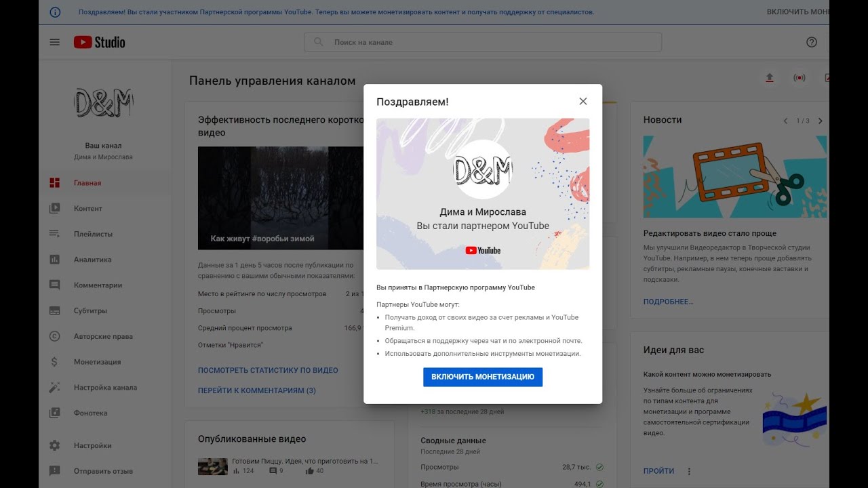This screenshot has width=868, height=488.
Task: Click the green check next to 494,1
Action: 599,484
